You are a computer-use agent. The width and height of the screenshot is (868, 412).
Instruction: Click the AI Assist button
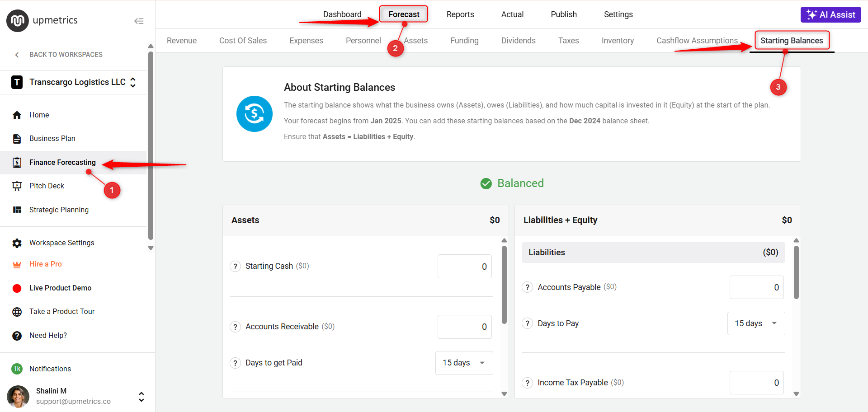[831, 14]
